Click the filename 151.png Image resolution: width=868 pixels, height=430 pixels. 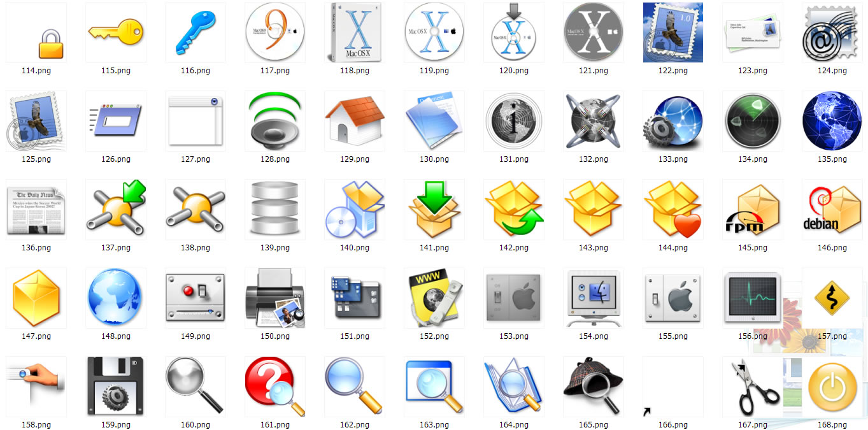(x=355, y=336)
